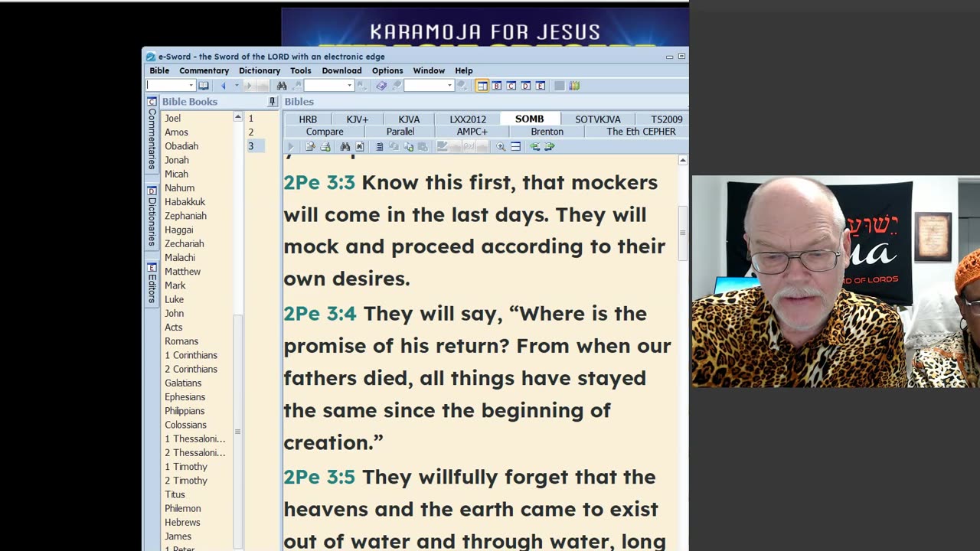Click in the verse reference input field
The width and height of the screenshot is (980, 551).
click(x=166, y=86)
